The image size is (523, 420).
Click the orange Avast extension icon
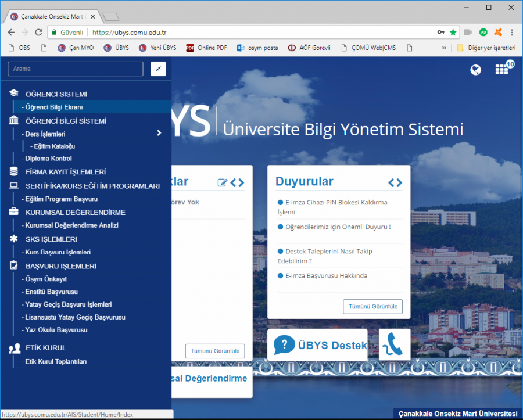pyautogui.click(x=498, y=33)
